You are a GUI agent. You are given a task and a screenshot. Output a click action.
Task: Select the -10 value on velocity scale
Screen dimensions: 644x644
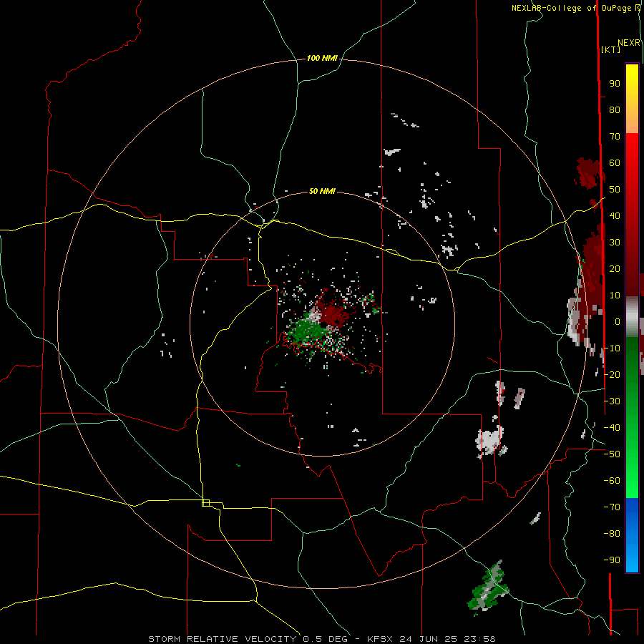coord(612,348)
